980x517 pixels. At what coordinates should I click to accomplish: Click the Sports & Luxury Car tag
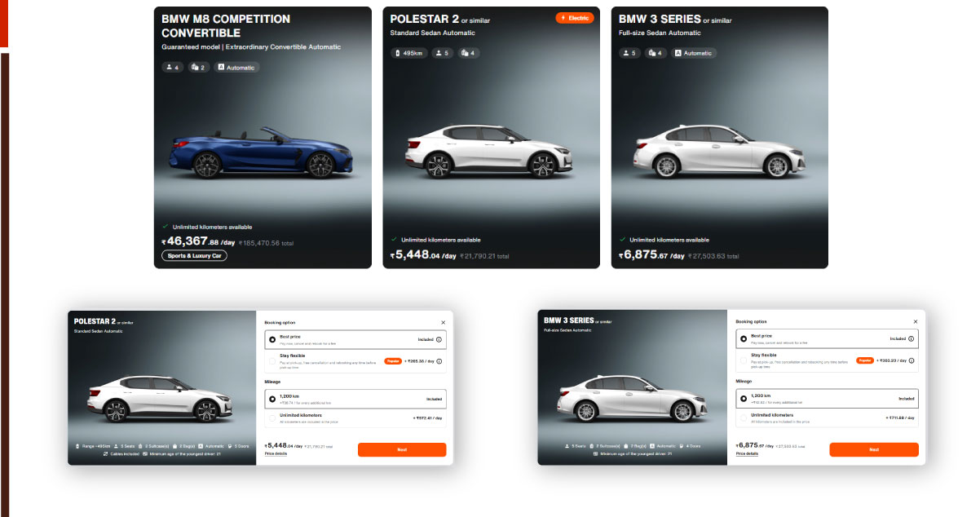tap(194, 255)
